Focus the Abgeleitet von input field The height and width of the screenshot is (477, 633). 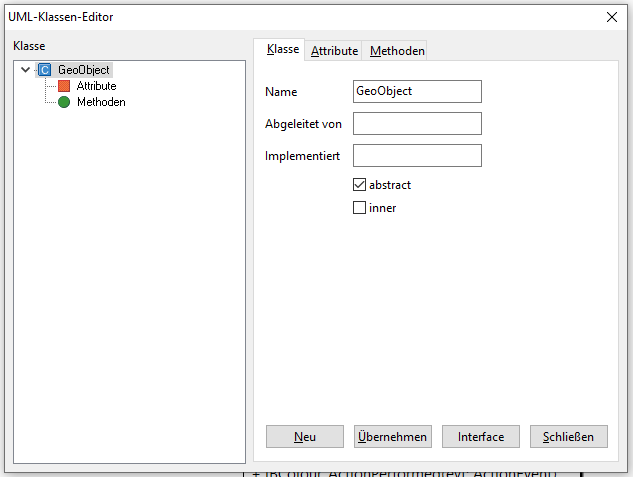(417, 123)
